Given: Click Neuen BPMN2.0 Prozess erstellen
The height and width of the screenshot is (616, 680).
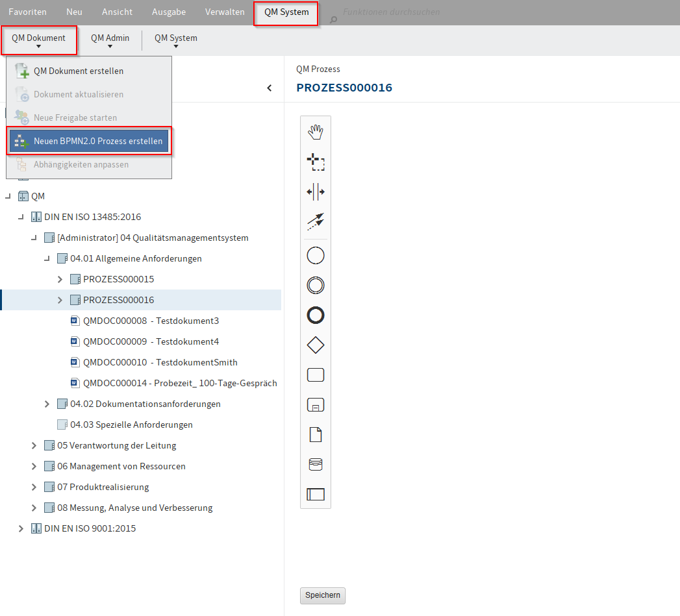Looking at the screenshot, I should [97, 142].
